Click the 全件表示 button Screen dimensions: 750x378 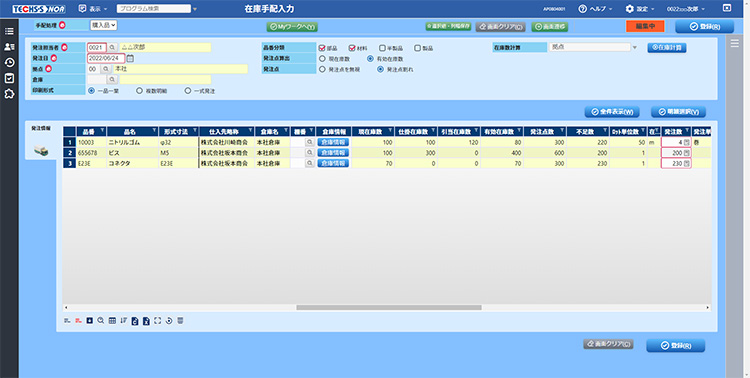tap(612, 112)
